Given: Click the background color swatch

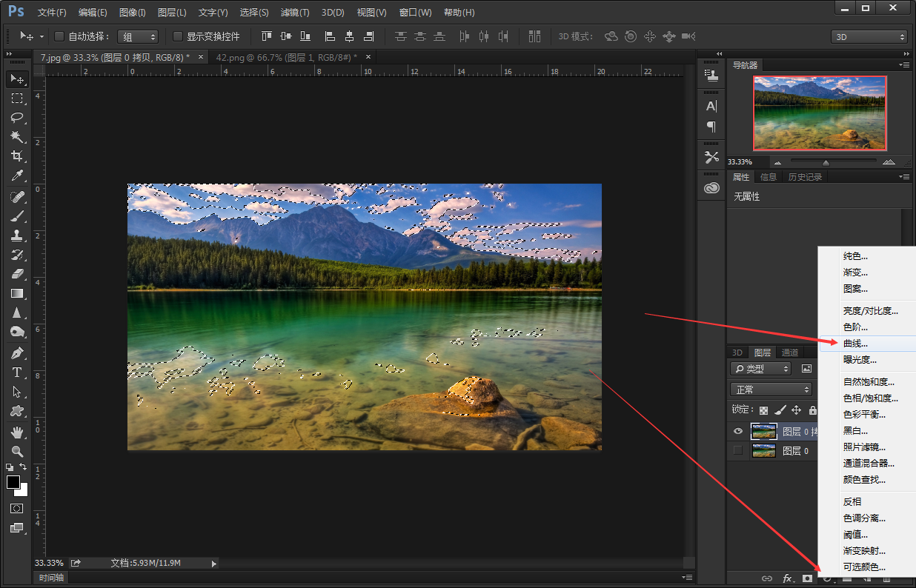Looking at the screenshot, I should [23, 491].
